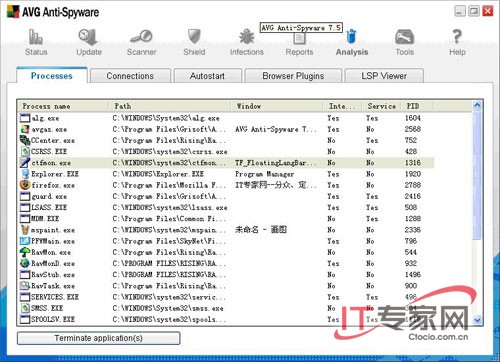500x362 pixels.
Task: Click the Terminate application(s) button
Action: tap(99, 338)
